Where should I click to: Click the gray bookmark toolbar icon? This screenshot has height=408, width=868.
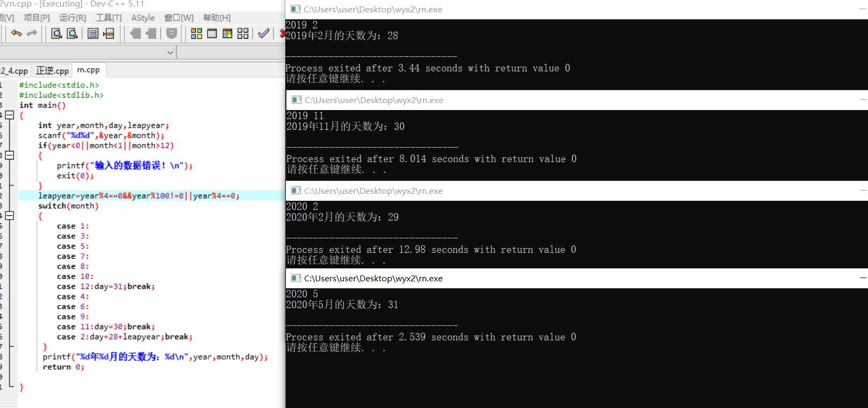(x=172, y=33)
